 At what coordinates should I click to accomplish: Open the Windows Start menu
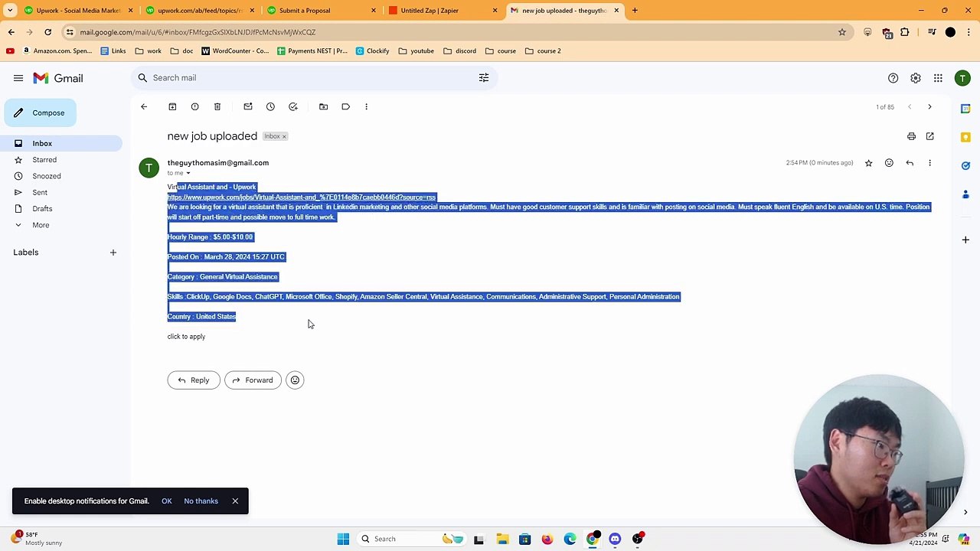click(343, 539)
